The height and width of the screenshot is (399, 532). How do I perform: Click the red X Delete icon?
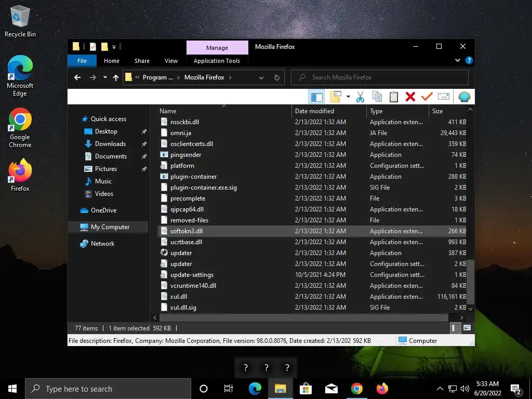click(410, 97)
